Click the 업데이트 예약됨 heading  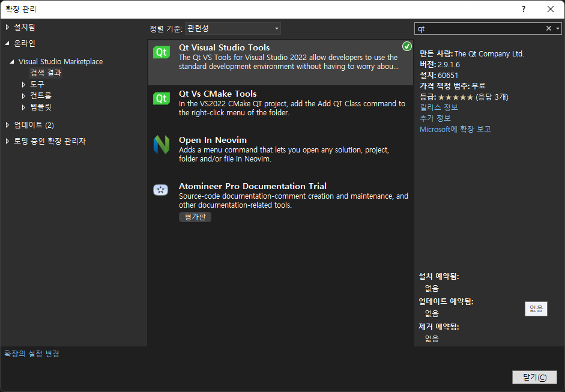(x=446, y=301)
